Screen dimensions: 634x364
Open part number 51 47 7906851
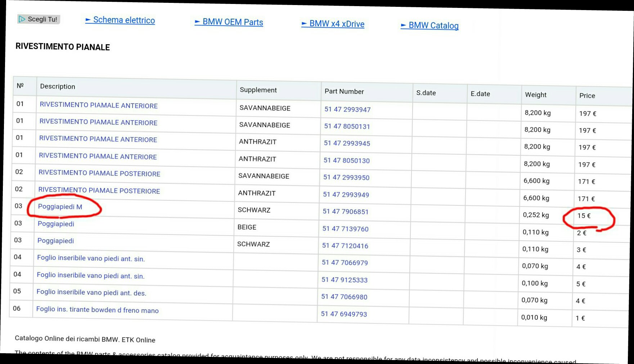tap(346, 211)
